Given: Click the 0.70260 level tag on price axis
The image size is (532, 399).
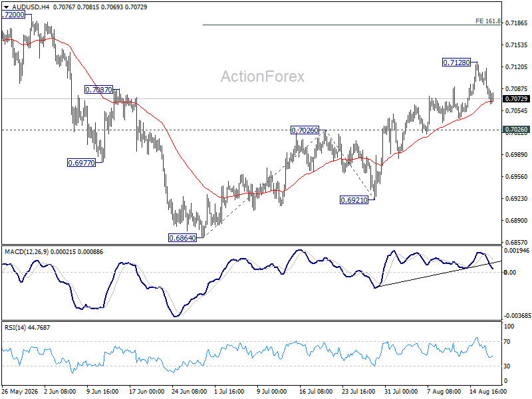Looking at the screenshot, I should (x=516, y=130).
